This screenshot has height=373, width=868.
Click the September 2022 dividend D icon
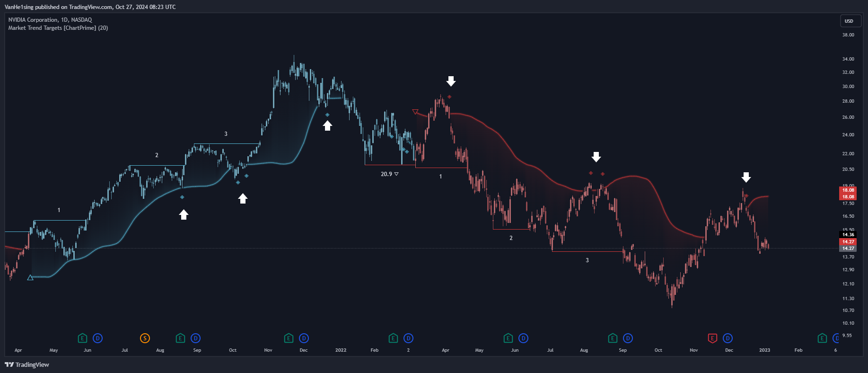pos(628,338)
